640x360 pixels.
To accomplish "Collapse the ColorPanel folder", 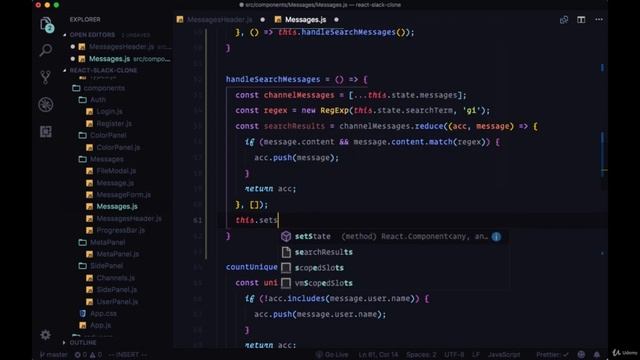I will pos(108,135).
